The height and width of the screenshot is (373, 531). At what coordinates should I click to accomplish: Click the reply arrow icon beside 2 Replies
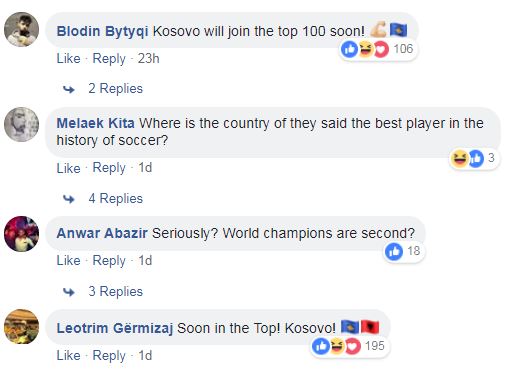pyautogui.click(x=69, y=89)
